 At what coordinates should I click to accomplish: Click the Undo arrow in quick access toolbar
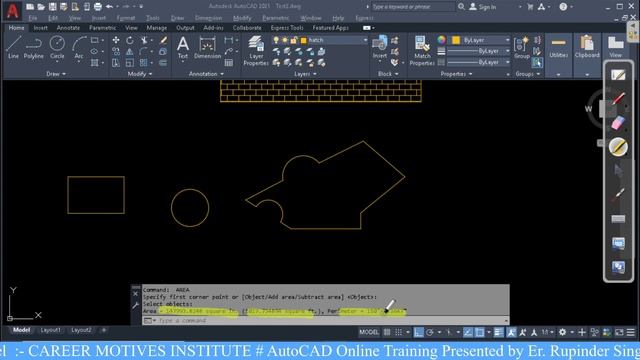(109, 7)
